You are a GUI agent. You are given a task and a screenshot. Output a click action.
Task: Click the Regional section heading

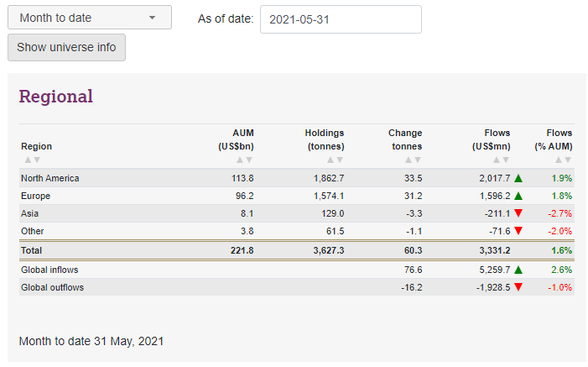coord(55,97)
